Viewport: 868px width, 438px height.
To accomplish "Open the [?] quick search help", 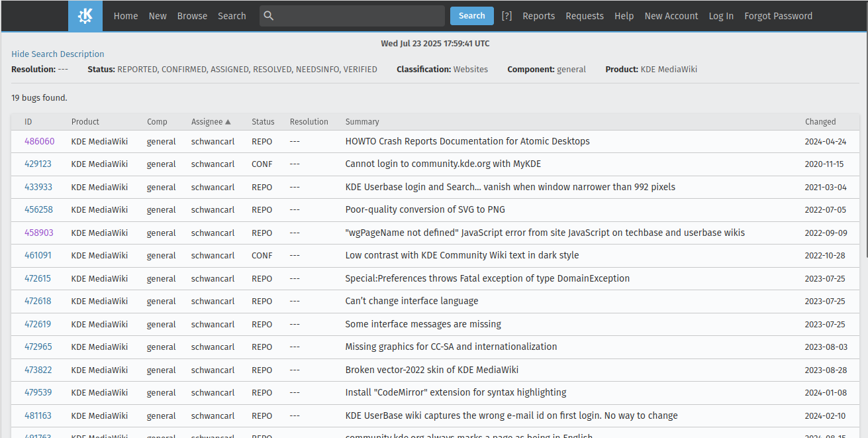I will [x=506, y=16].
